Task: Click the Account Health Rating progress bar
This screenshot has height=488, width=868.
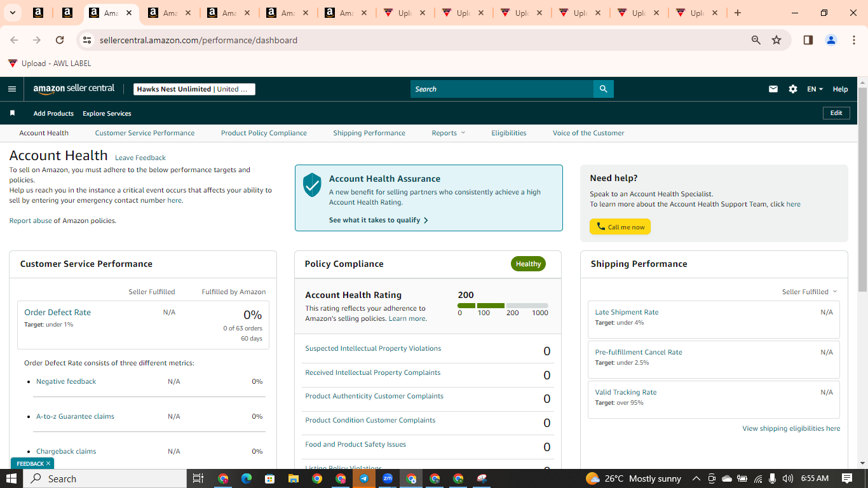Action: [503, 306]
